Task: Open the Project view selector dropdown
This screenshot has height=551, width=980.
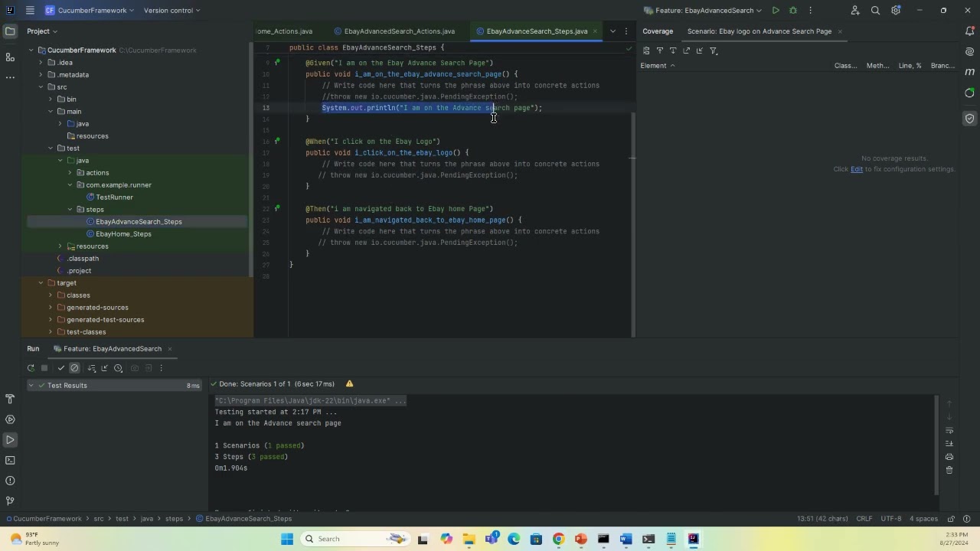Action: [x=42, y=31]
